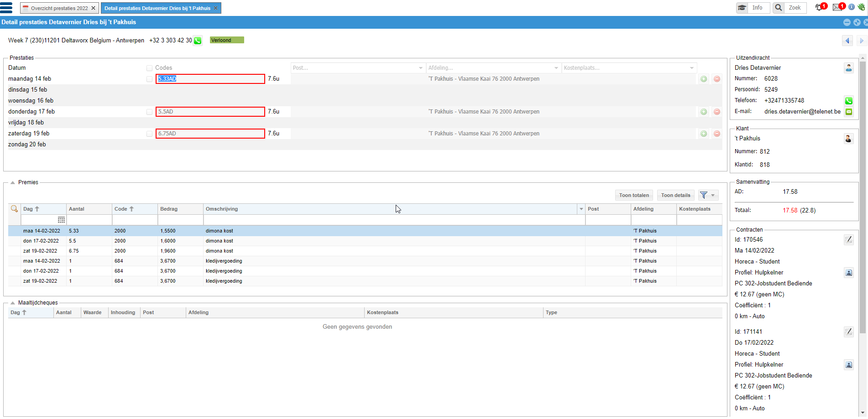The height and width of the screenshot is (419, 868).
Task: Collapse the Premies section
Action: pos(13,182)
